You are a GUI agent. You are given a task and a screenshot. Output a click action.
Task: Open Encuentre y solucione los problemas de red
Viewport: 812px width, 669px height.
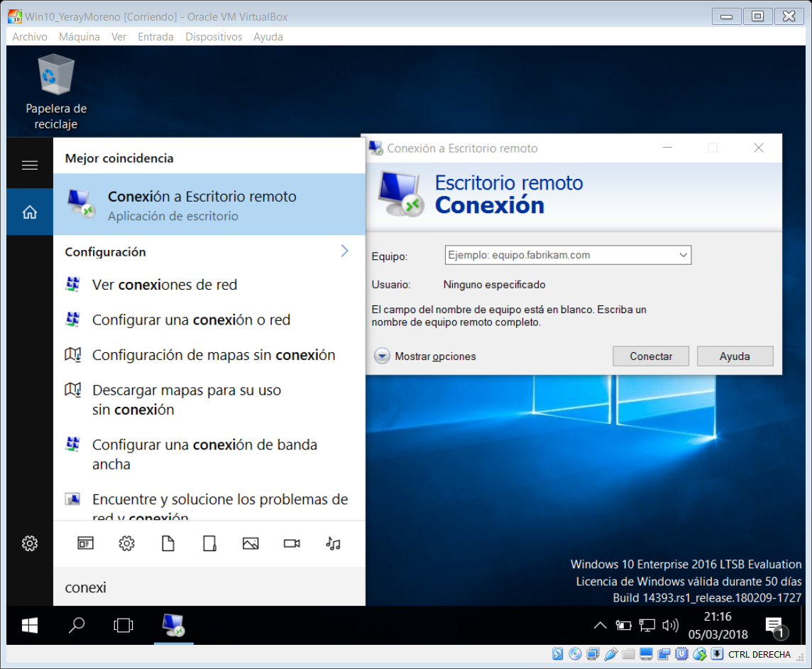pos(209,502)
